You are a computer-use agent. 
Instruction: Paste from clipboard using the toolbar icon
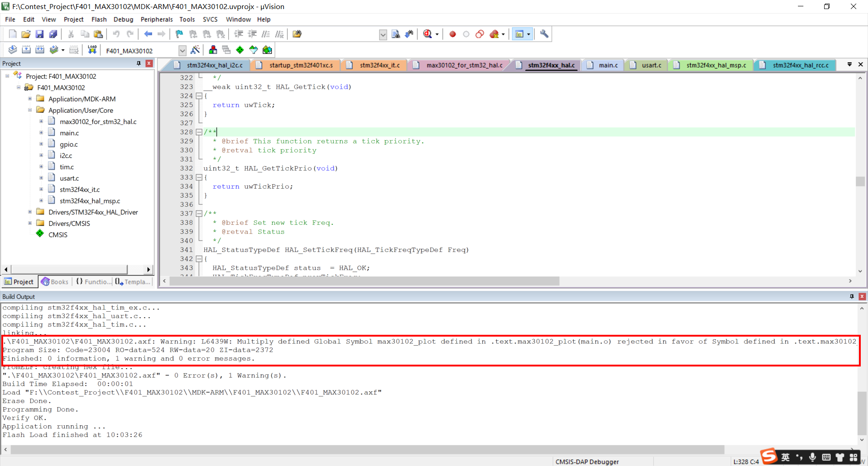(98, 34)
